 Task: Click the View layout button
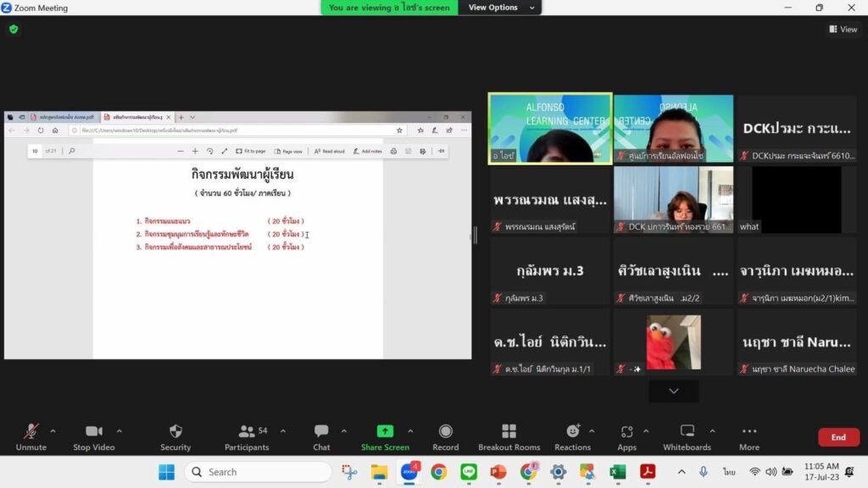coord(843,29)
